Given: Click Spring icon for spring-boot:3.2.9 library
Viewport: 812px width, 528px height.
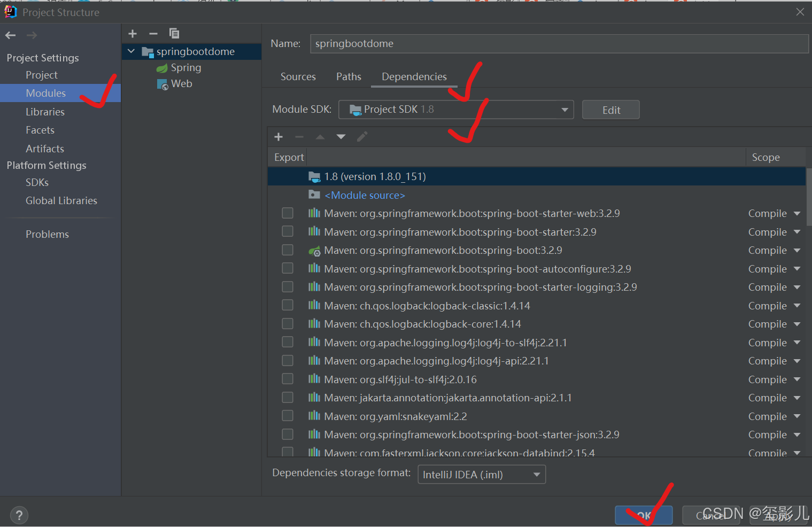Looking at the screenshot, I should click(314, 250).
